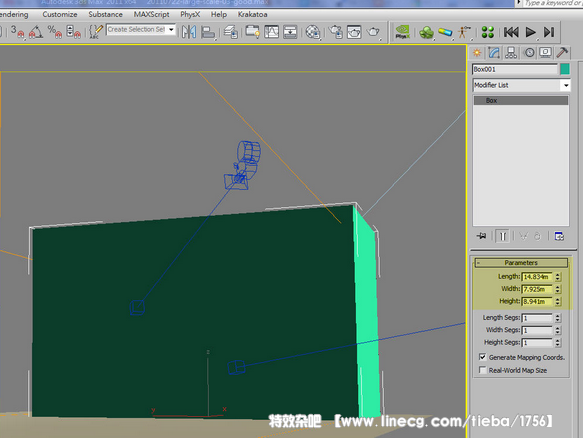Toggle Percent Snap
The image size is (583, 438).
coord(55,32)
